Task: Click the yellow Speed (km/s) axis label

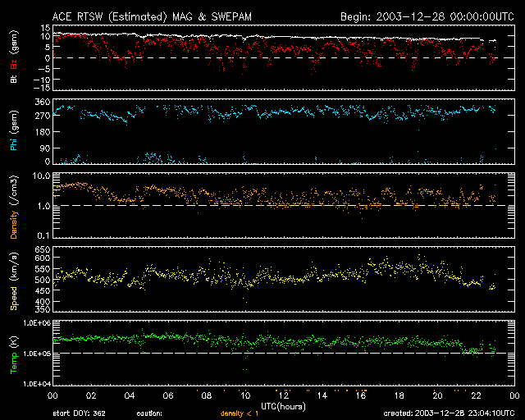Action: click(x=12, y=279)
